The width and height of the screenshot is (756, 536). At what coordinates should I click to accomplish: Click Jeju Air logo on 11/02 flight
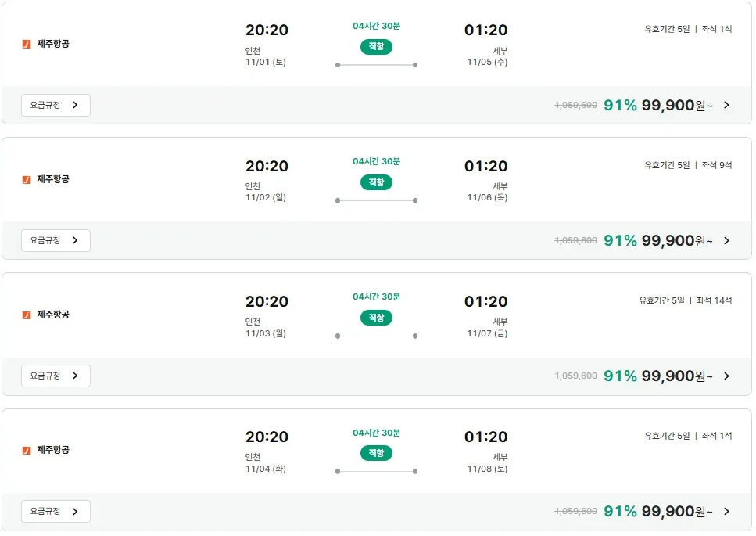click(x=27, y=179)
